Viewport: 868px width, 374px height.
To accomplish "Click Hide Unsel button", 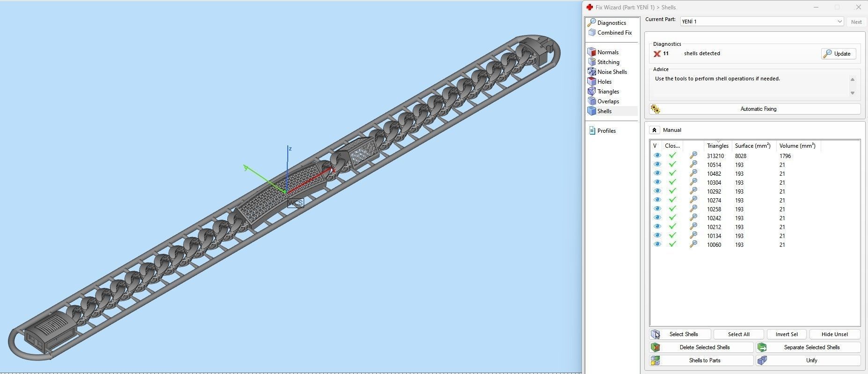I will [x=835, y=334].
